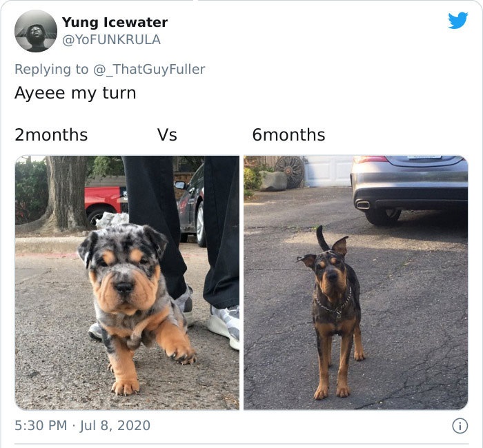Click the 5:30 PM timestamp

[x=41, y=425]
